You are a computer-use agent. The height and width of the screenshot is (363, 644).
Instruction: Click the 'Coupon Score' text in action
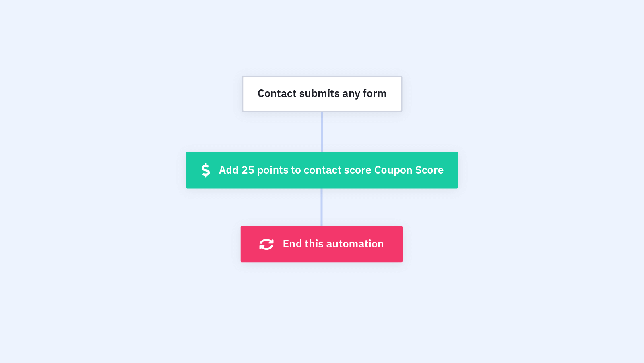(409, 170)
